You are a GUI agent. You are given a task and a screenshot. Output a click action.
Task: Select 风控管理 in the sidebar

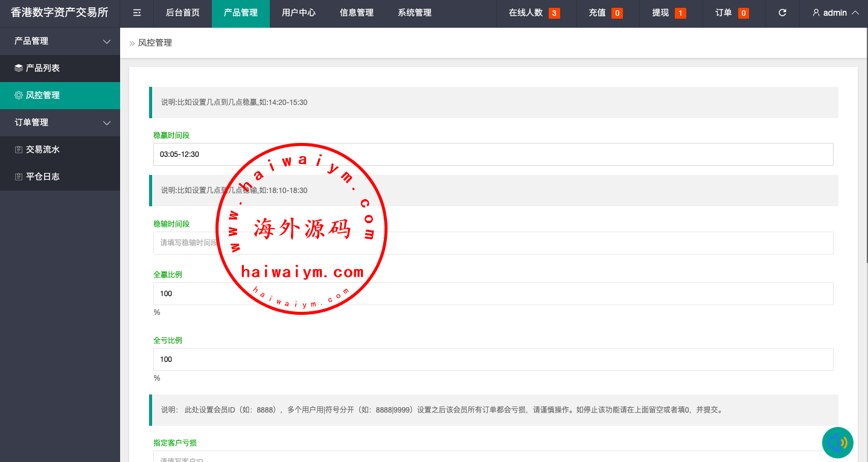42,95
